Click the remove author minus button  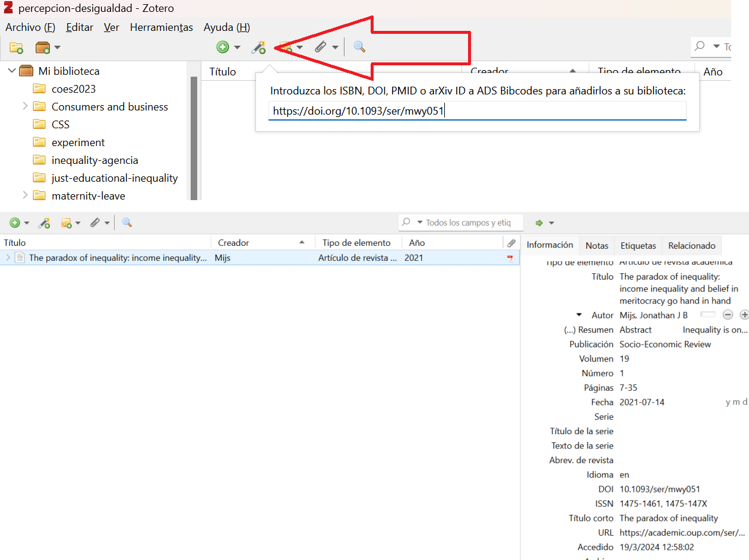click(728, 315)
